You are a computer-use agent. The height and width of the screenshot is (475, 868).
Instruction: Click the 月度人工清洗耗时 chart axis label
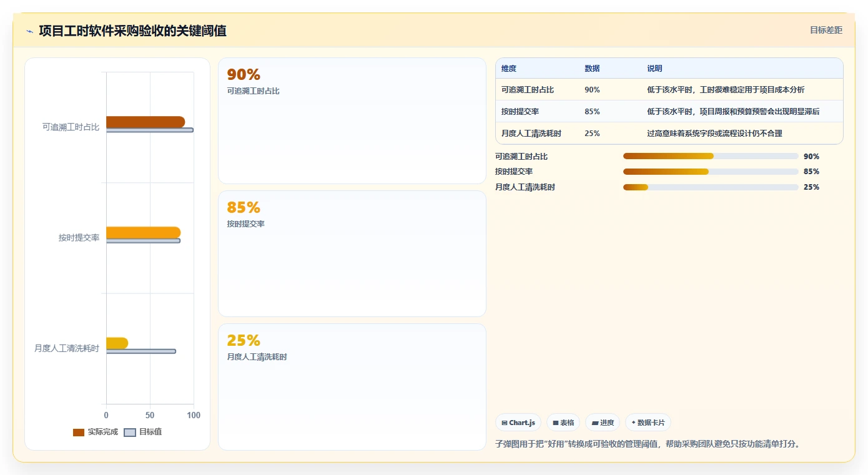point(67,348)
